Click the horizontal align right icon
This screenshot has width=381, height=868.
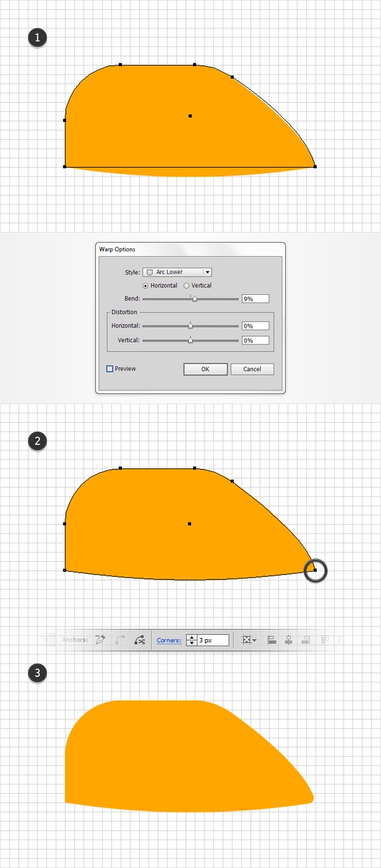pyautogui.click(x=306, y=640)
